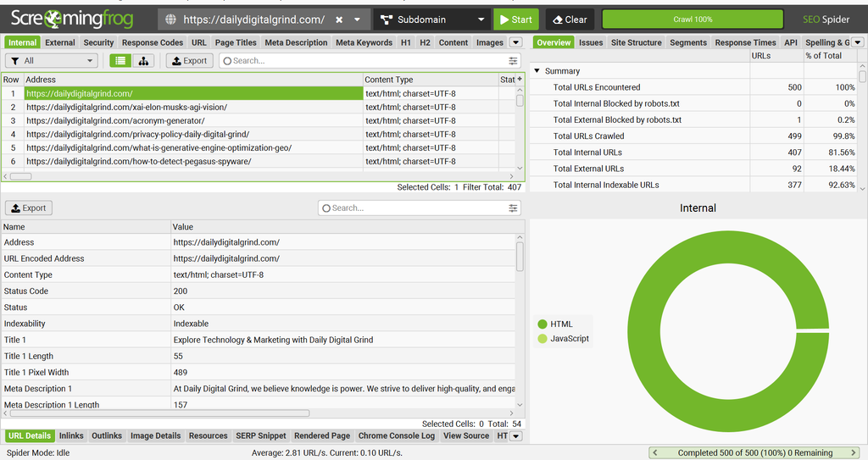Click the HTML legend color swatch
The image size is (868, 460).
pos(542,324)
